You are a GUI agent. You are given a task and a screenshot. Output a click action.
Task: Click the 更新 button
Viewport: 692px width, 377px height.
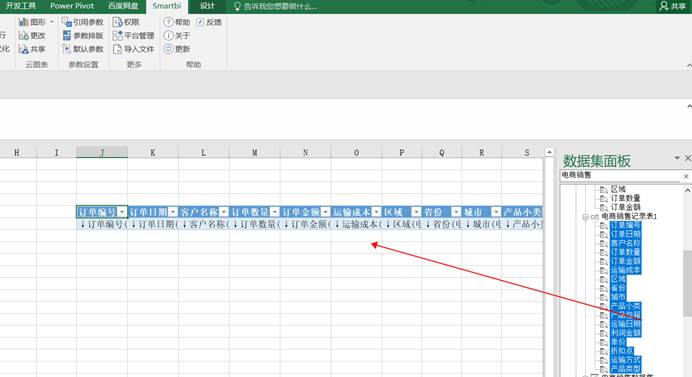[x=177, y=49]
